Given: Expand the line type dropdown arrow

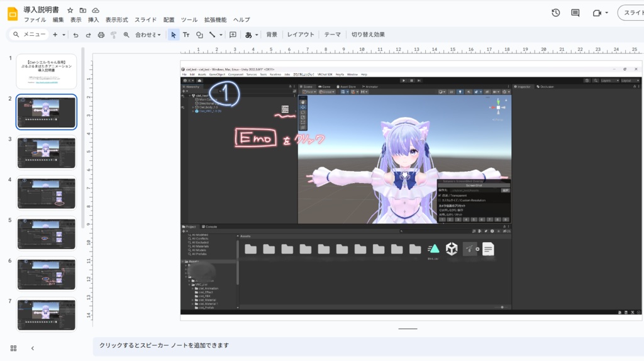Looking at the screenshot, I should (x=221, y=35).
